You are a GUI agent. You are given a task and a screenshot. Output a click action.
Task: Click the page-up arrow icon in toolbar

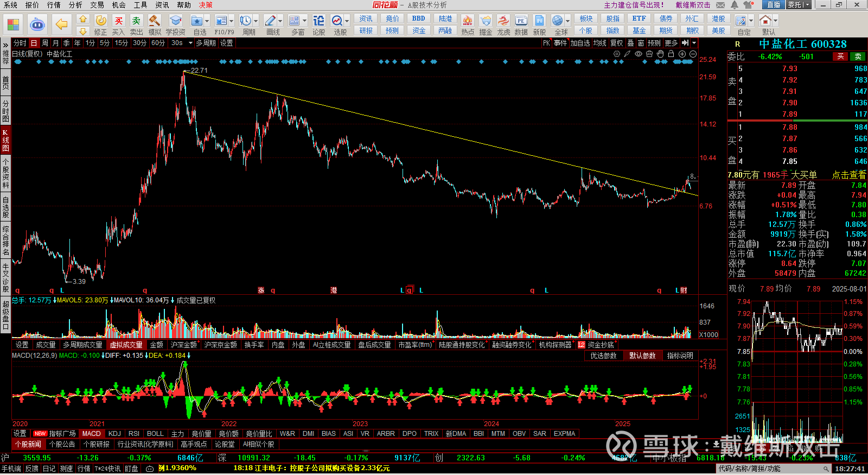pyautogui.click(x=82, y=19)
